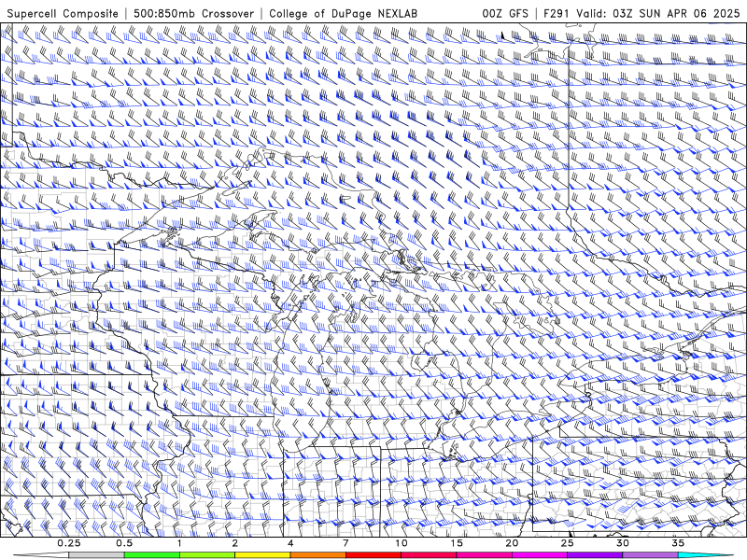
Task: Click the scale label 4
Action: (290, 543)
